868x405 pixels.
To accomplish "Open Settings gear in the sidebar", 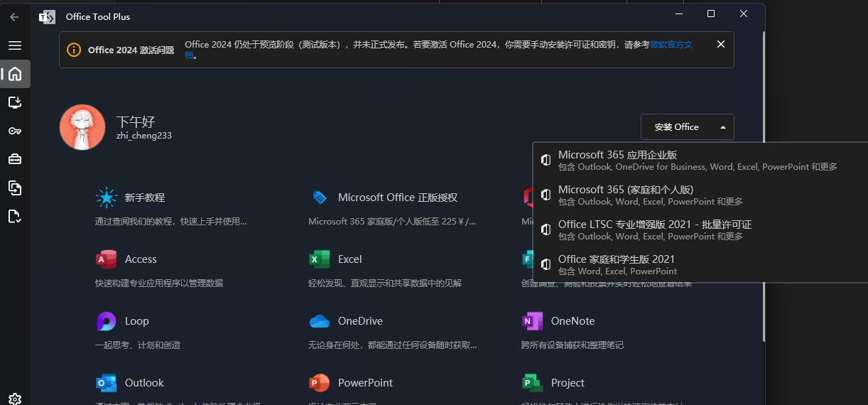I will [x=15, y=399].
